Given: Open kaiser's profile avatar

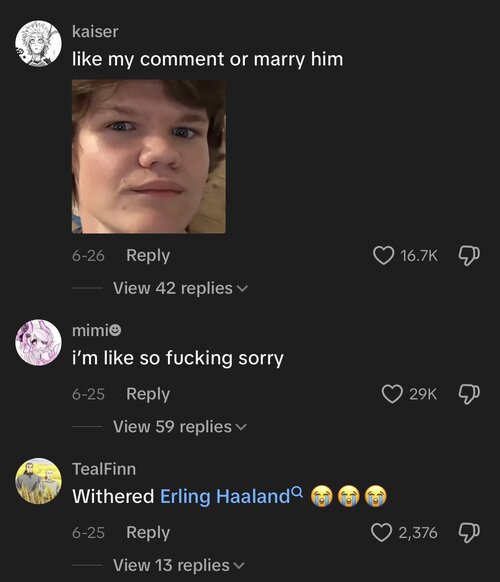Looking at the screenshot, I should (x=39, y=43).
